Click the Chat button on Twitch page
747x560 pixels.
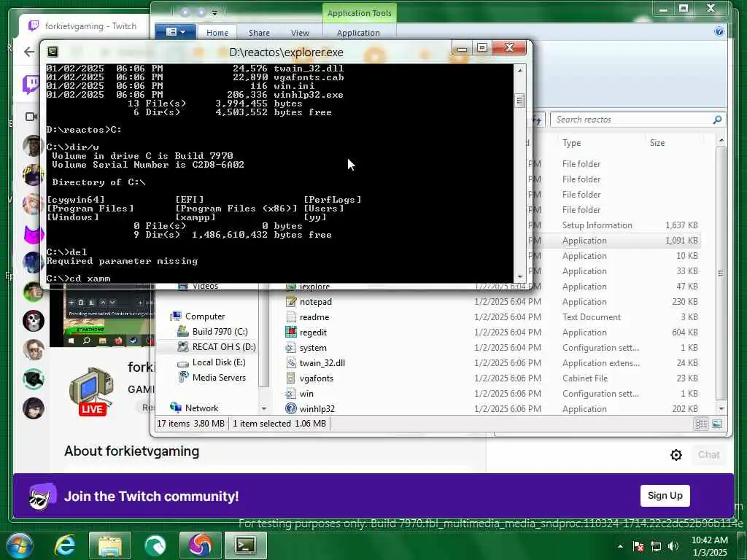point(708,455)
